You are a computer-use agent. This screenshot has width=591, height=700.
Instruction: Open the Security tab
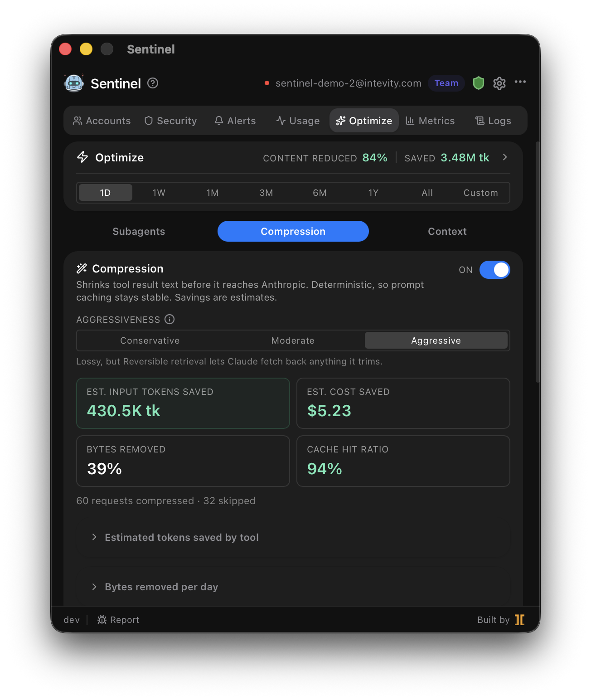(x=170, y=121)
